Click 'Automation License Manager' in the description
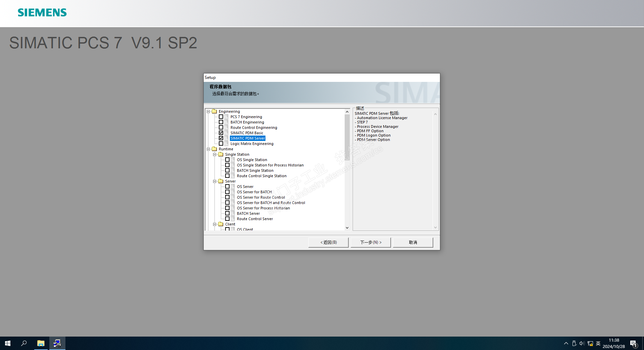Image resolution: width=644 pixels, height=350 pixels. [x=382, y=118]
